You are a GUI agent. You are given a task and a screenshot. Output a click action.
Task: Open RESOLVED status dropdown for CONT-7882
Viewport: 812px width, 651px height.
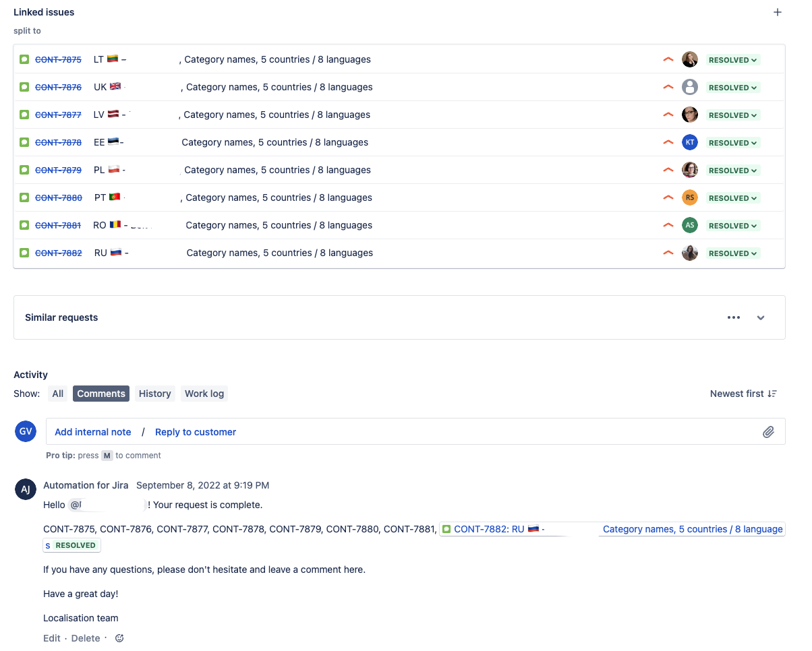pyautogui.click(x=733, y=253)
